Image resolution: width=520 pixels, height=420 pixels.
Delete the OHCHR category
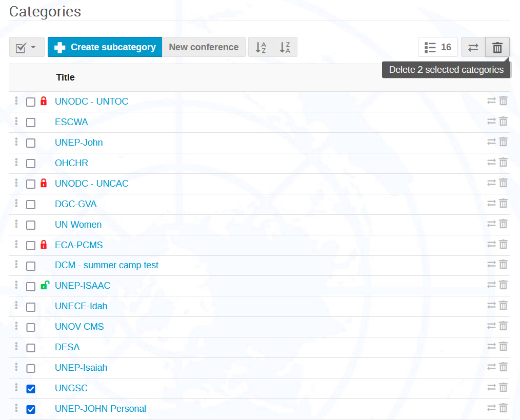point(504,163)
